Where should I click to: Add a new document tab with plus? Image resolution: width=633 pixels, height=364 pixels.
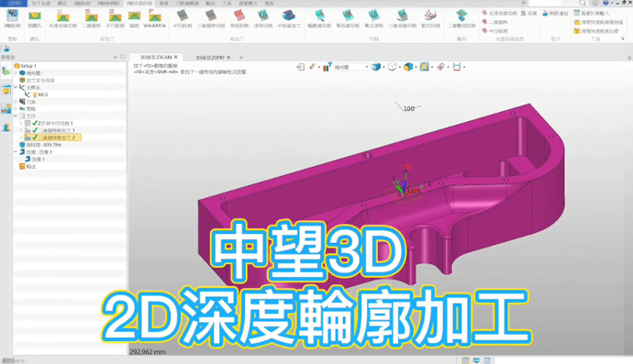[x=241, y=58]
